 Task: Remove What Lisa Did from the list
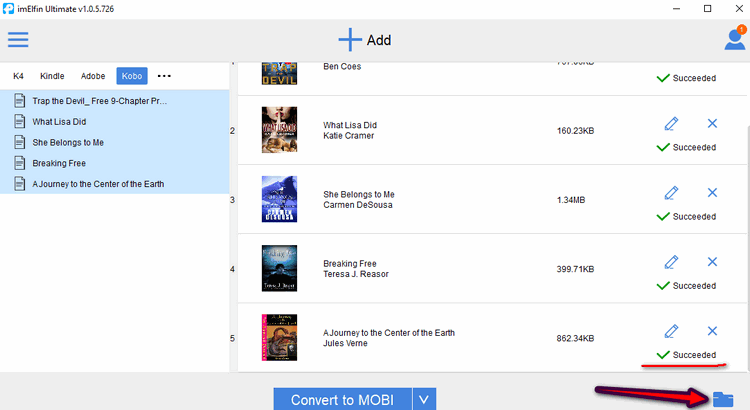click(712, 123)
